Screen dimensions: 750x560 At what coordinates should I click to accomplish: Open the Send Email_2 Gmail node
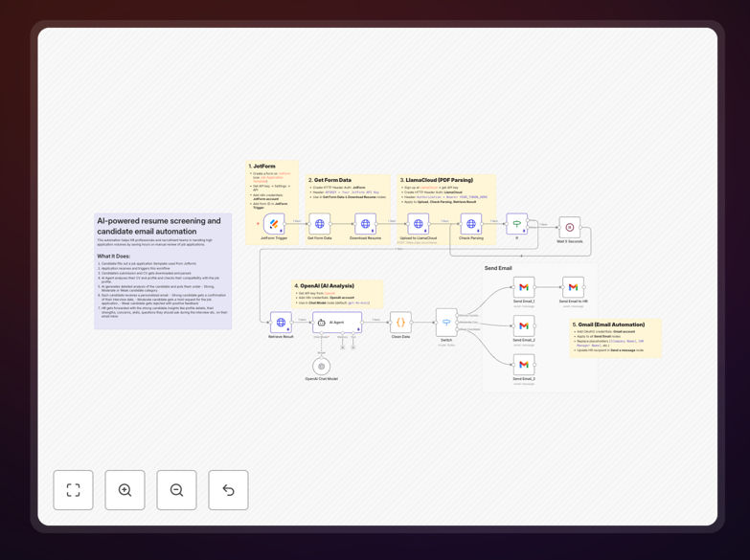(x=524, y=325)
